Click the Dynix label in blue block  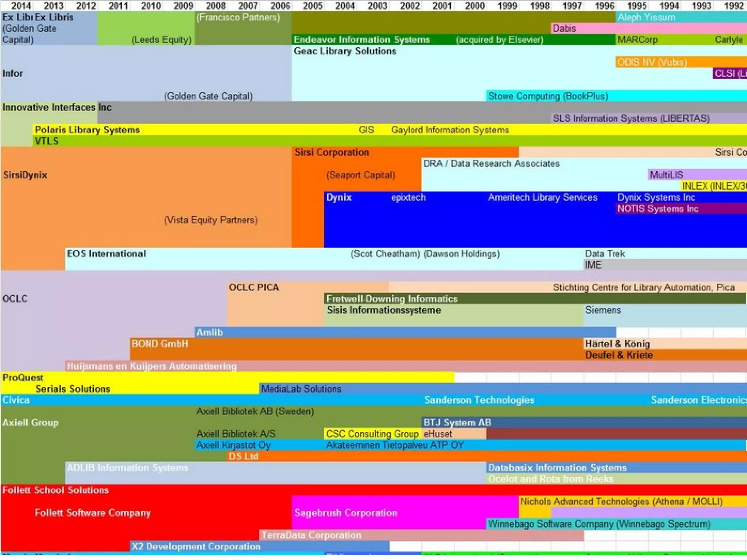click(338, 198)
